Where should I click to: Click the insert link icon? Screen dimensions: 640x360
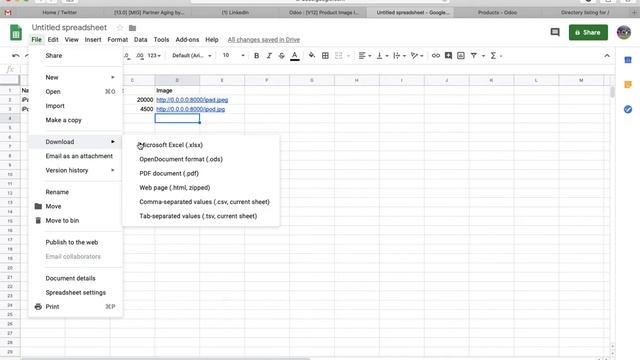pos(436,56)
